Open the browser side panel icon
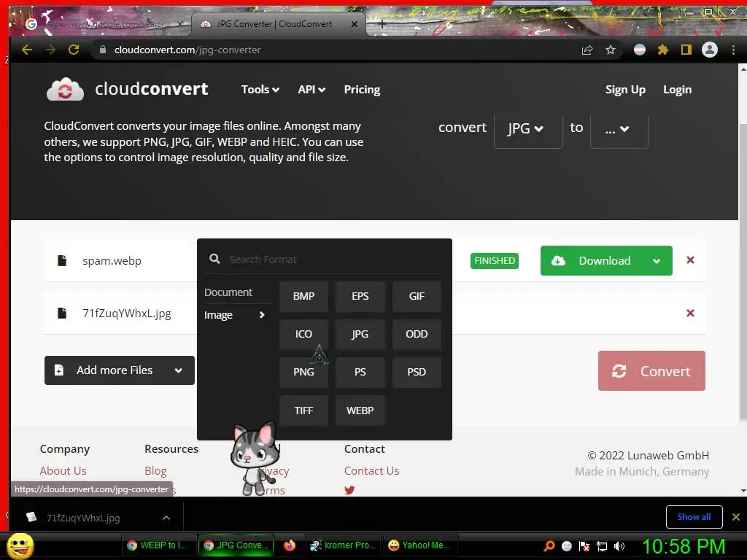The image size is (747, 560). pos(686,50)
